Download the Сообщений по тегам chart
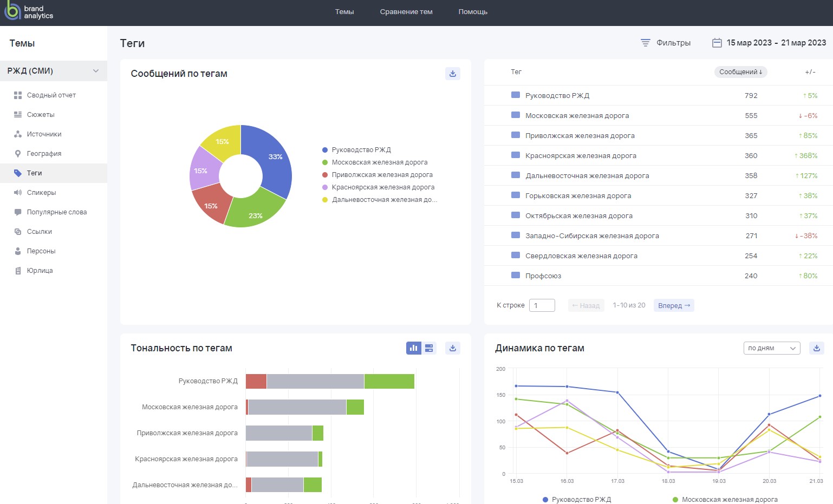 453,73
